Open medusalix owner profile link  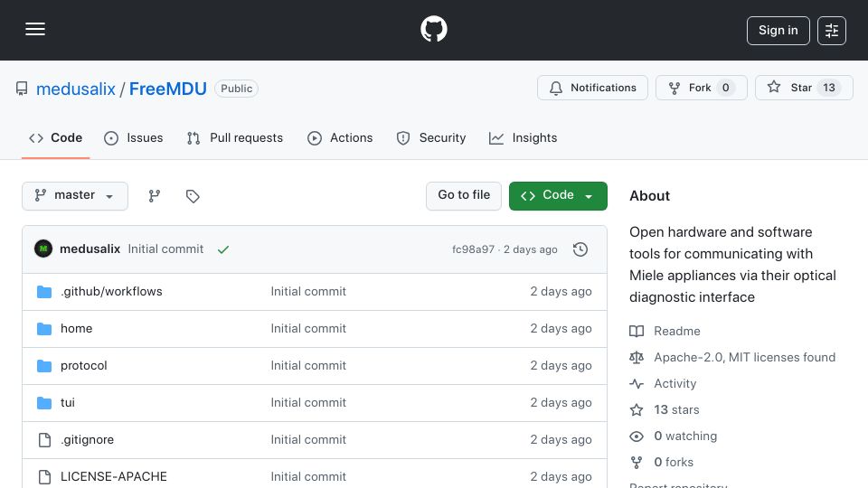coord(76,89)
